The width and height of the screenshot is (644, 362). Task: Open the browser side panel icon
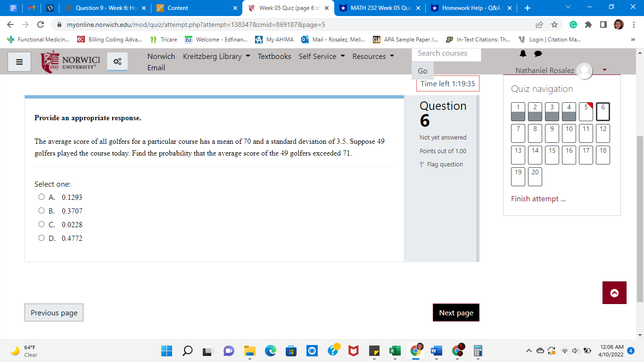pyautogui.click(x=603, y=25)
